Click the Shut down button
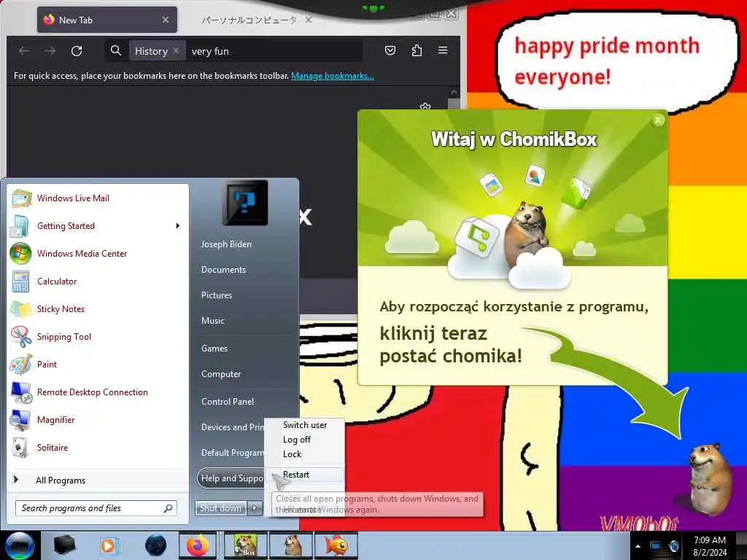 [221, 508]
